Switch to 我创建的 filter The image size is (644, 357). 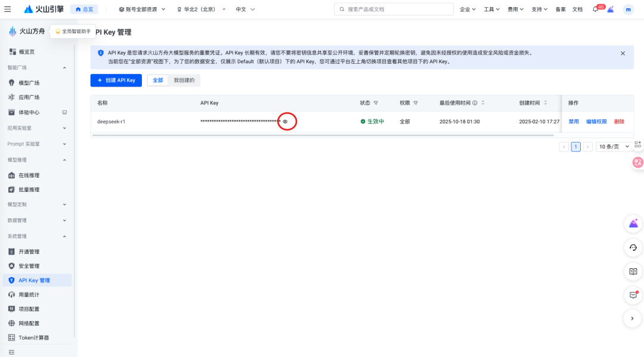[184, 80]
